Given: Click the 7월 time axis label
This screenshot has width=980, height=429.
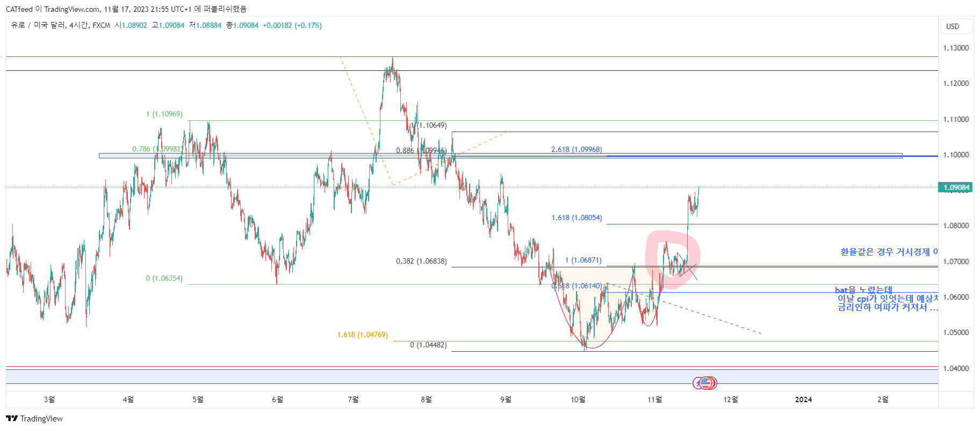Looking at the screenshot, I should [353, 399].
